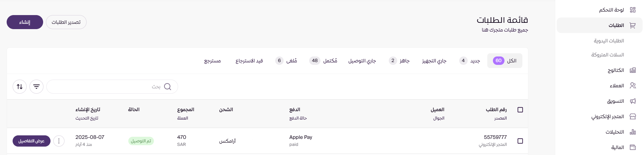This screenshot has height=155, width=644.
Task: Open the Catalog via its sidebar icon
Action: point(632,70)
